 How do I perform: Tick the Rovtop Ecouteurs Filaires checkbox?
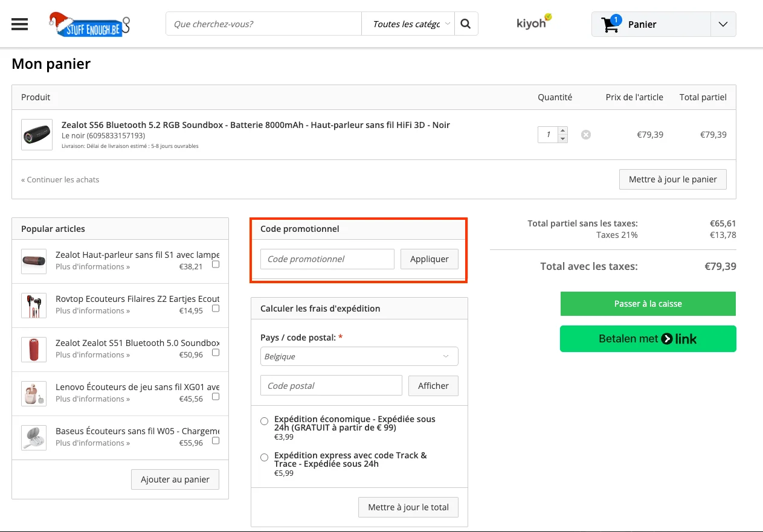(216, 309)
